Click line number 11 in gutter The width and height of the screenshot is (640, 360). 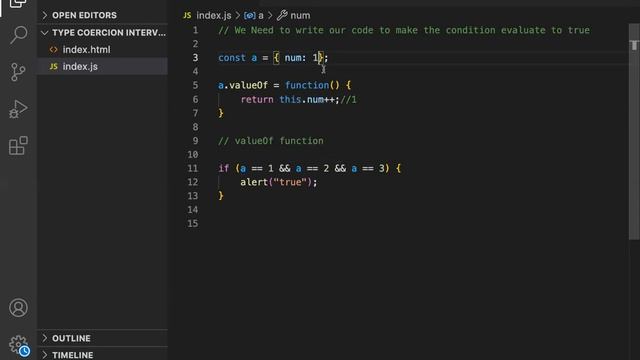[193, 168]
